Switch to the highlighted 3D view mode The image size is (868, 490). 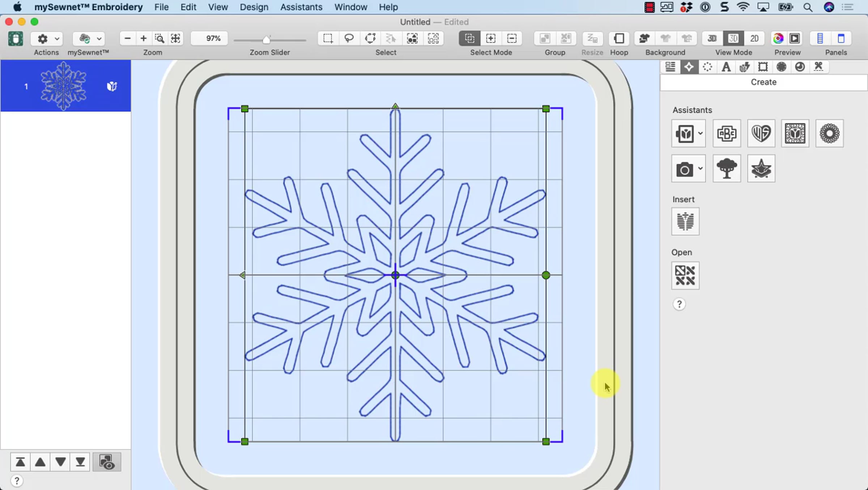733,38
